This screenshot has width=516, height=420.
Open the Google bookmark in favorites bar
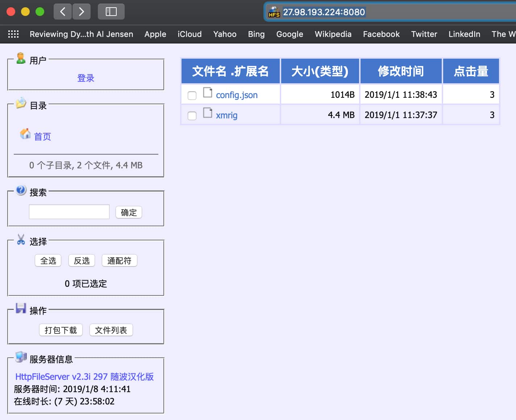290,34
